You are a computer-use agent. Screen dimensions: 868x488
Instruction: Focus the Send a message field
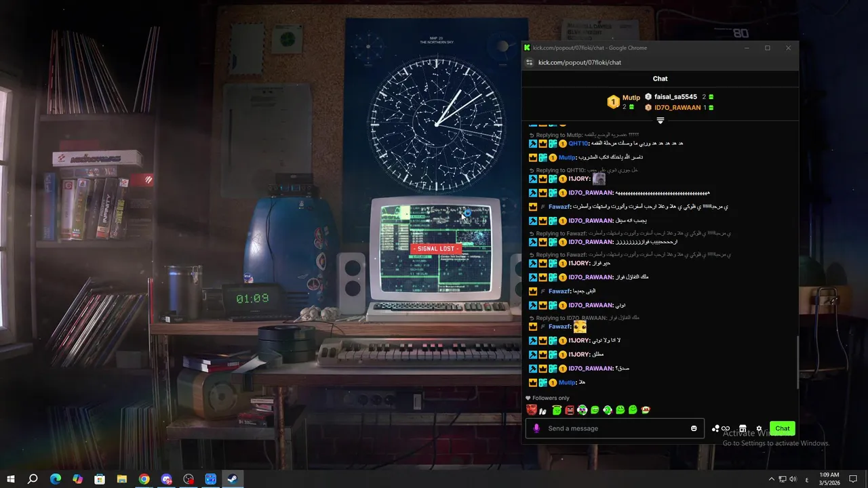click(616, 428)
